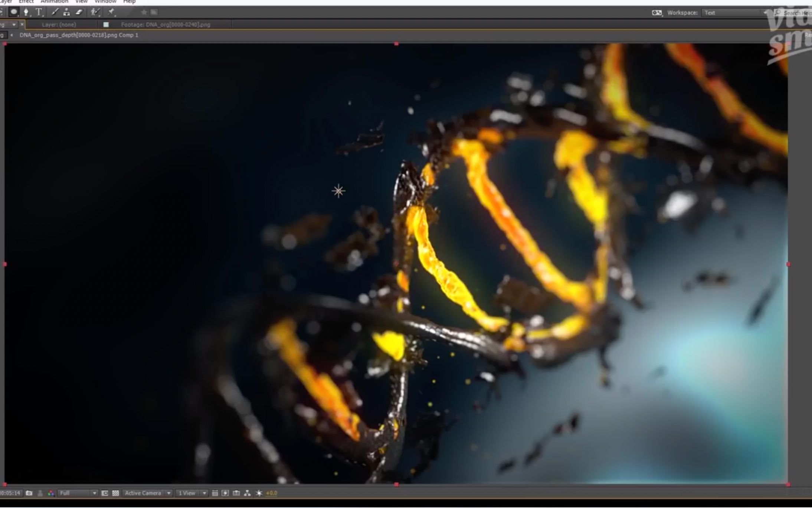This screenshot has width=812, height=508.
Task: Open the Active Camera view dropdown
Action: (x=143, y=493)
